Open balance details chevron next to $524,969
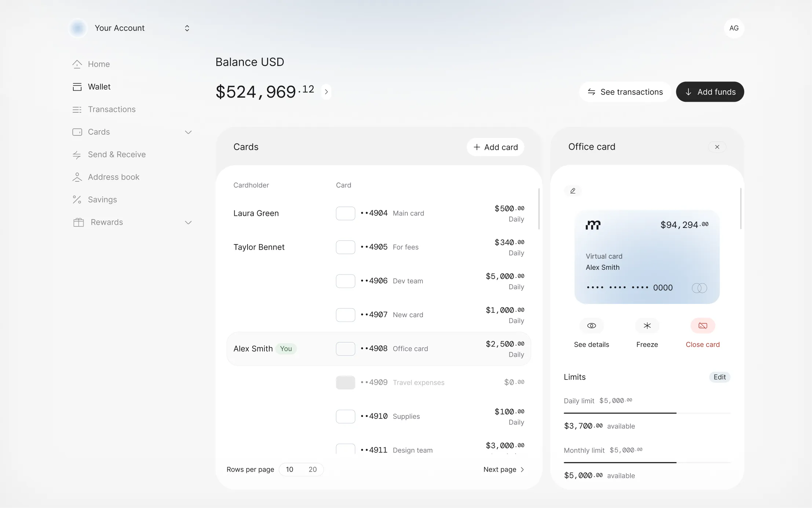The width and height of the screenshot is (812, 508). click(x=326, y=92)
